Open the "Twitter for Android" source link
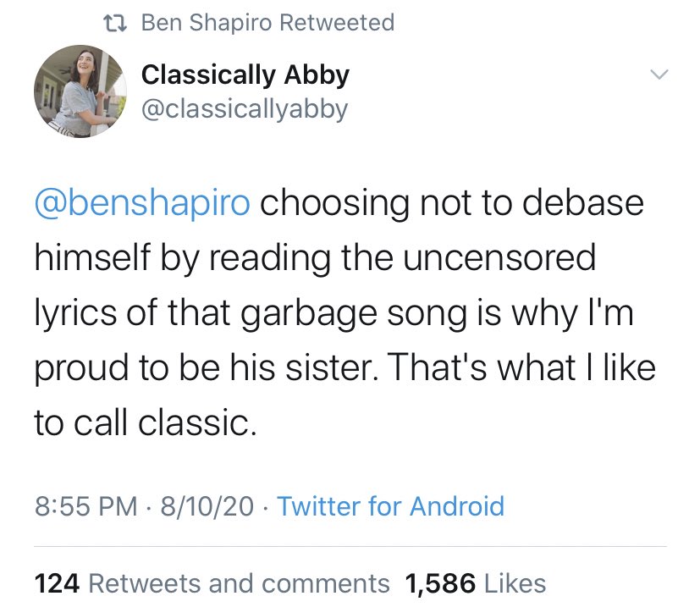 tap(390, 507)
